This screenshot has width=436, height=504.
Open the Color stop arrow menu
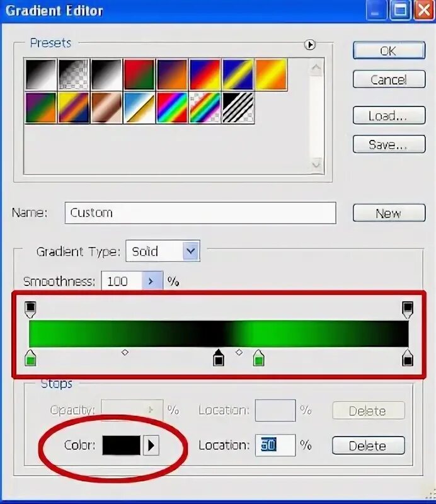[151, 445]
